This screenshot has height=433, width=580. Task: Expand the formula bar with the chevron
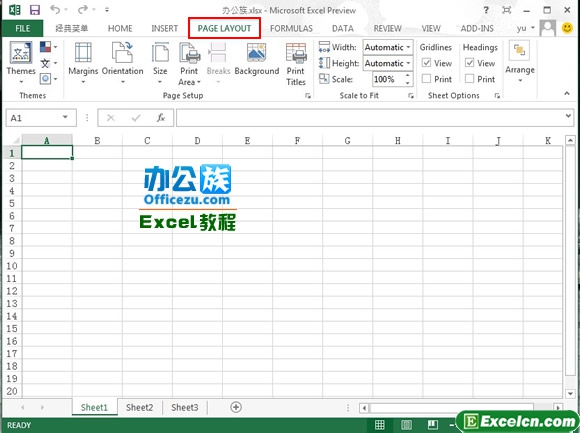(x=568, y=116)
